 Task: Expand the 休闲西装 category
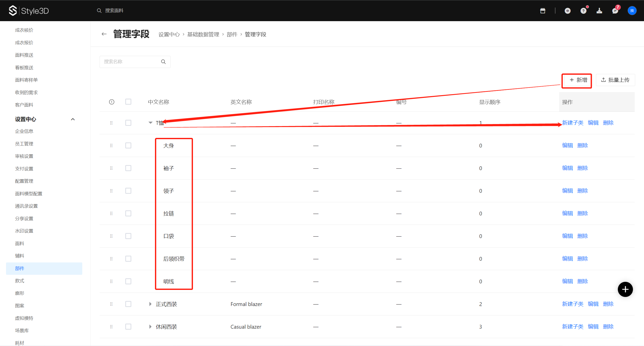coord(150,327)
